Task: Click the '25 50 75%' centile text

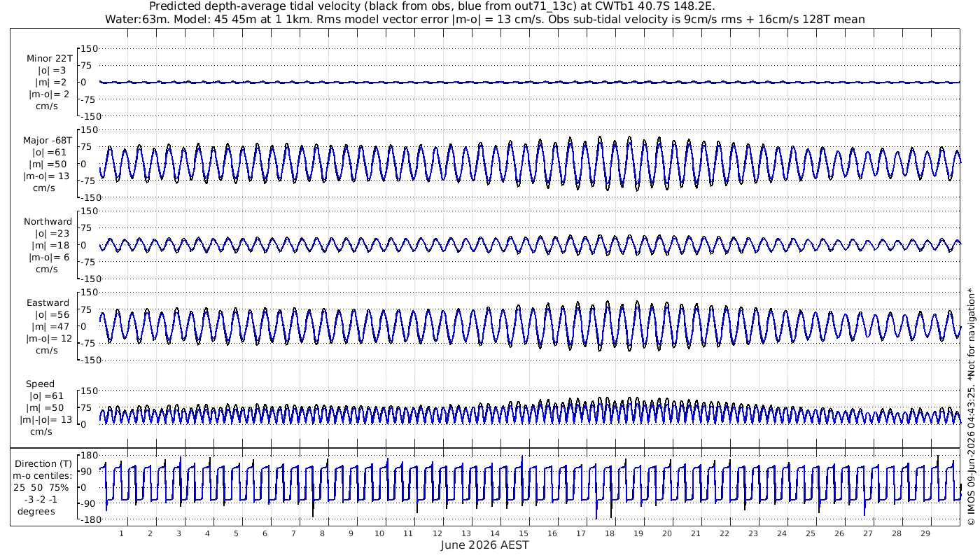Action: click(x=43, y=488)
